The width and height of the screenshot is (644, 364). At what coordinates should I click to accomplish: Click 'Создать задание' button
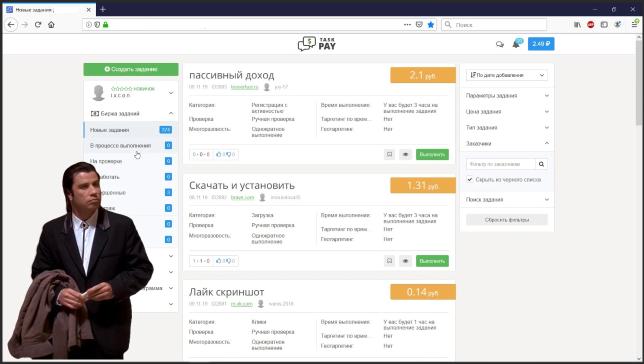131,69
